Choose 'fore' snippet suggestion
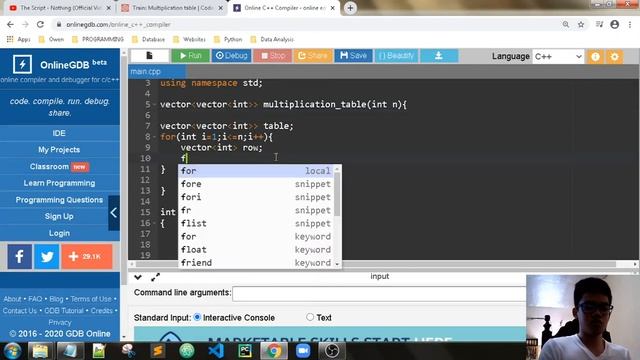Viewport: 640px width, 360px height. [x=256, y=184]
